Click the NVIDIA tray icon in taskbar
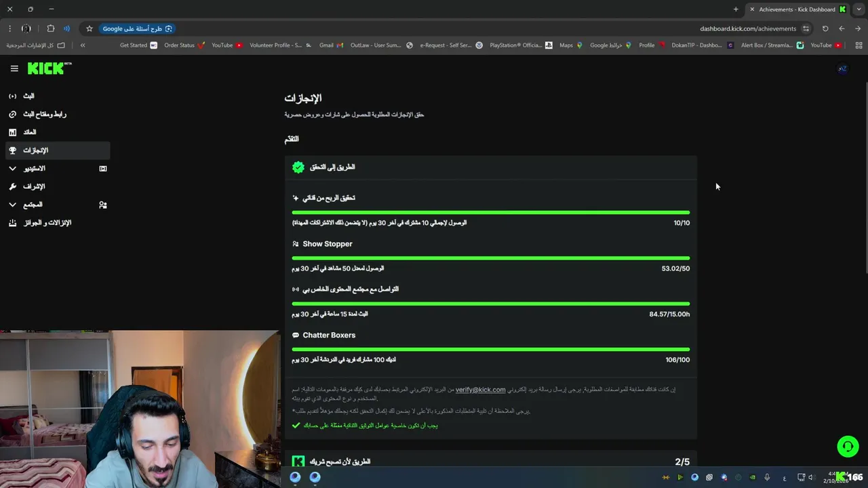Screen dimensions: 868x488 753,477
